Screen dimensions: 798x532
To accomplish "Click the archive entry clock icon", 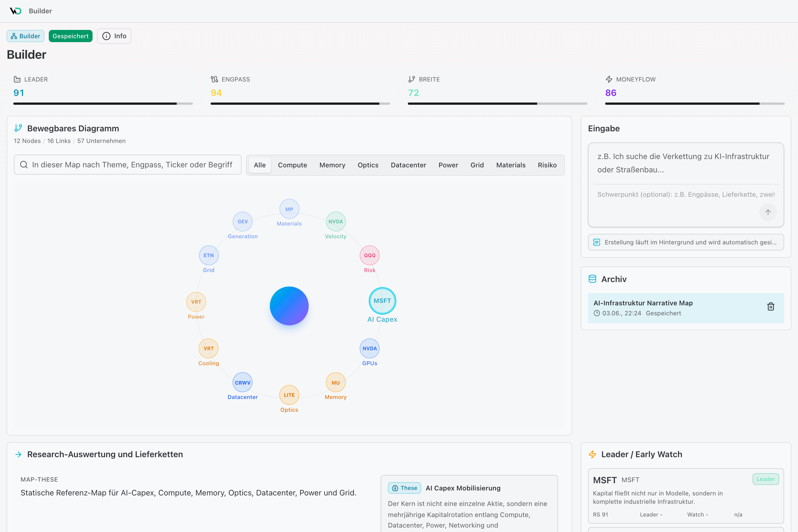I will tap(597, 313).
